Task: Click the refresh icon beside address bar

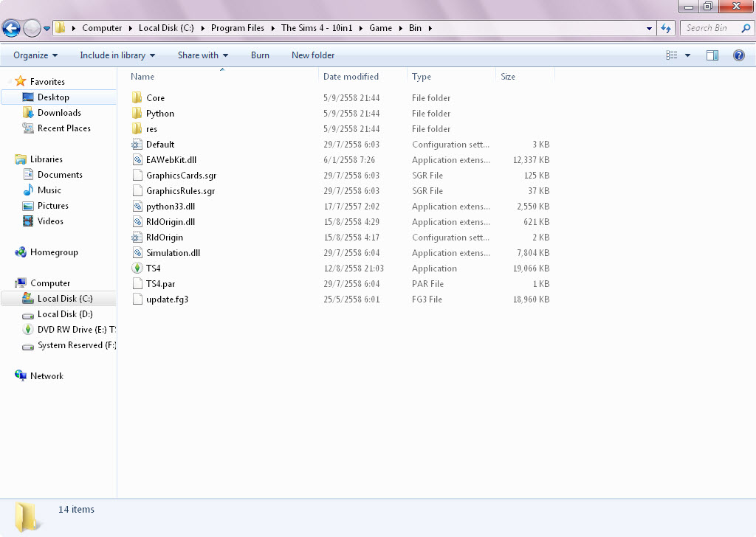Action: 666,28
